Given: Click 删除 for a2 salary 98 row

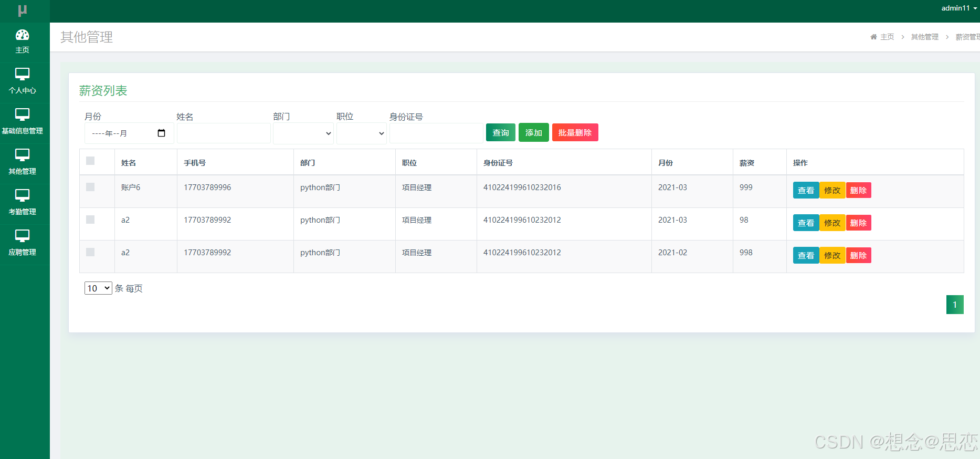Looking at the screenshot, I should pos(858,223).
